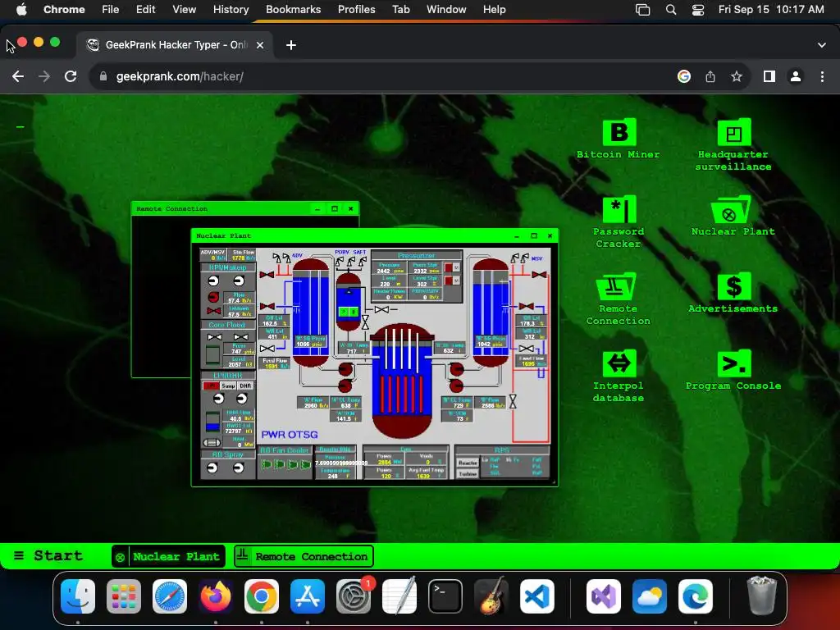This screenshot has height=630, width=840.
Task: Reload the geekprank page
Action: point(71,76)
